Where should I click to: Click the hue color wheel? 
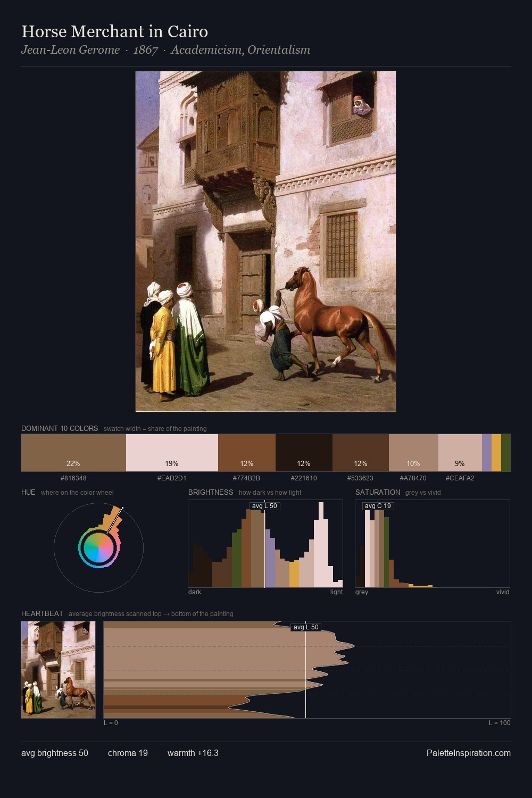(x=98, y=547)
